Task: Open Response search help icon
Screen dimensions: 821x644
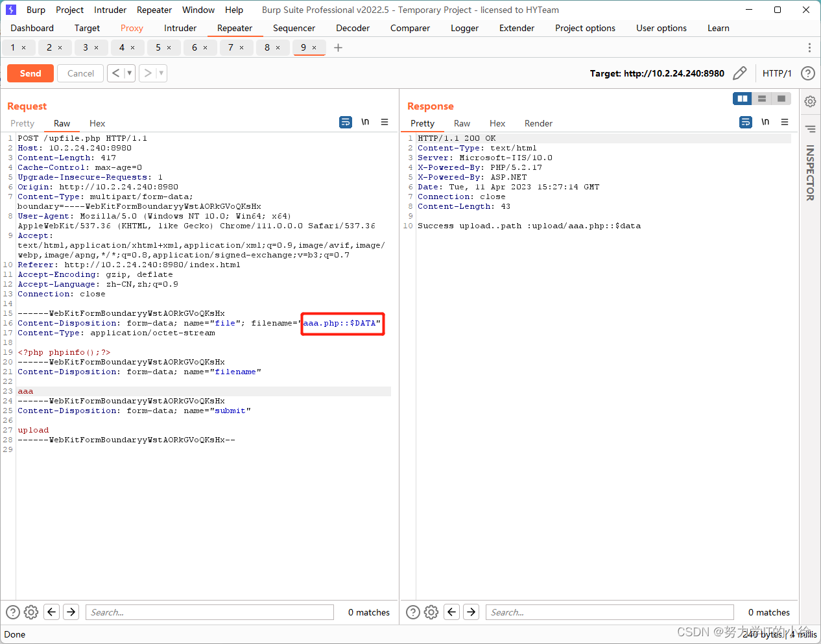Action: click(x=413, y=612)
